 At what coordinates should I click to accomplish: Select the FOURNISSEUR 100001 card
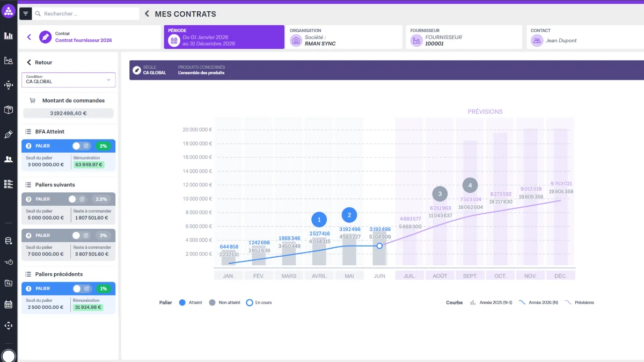point(464,37)
